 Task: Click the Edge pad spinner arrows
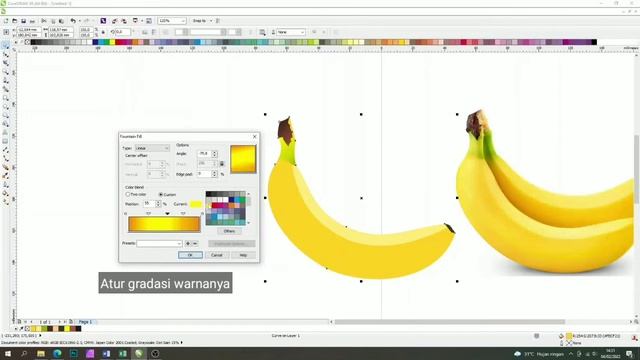click(x=214, y=174)
